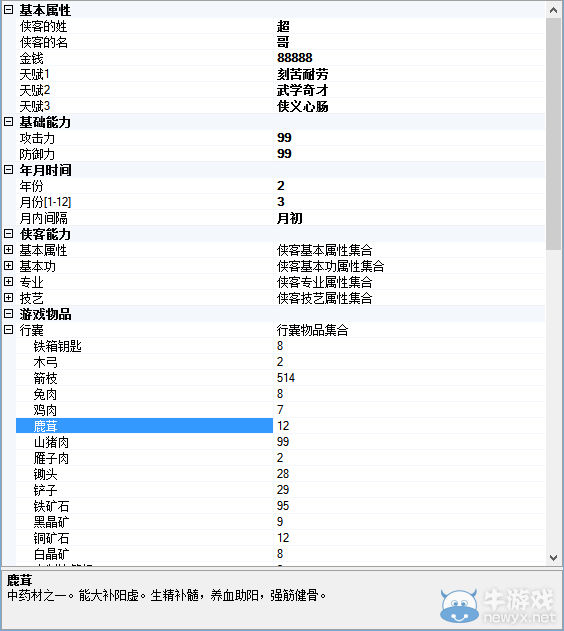This screenshot has width=564, height=631.
Task: Expand 基本属性 under 侠客能力
Action: [x=8, y=250]
